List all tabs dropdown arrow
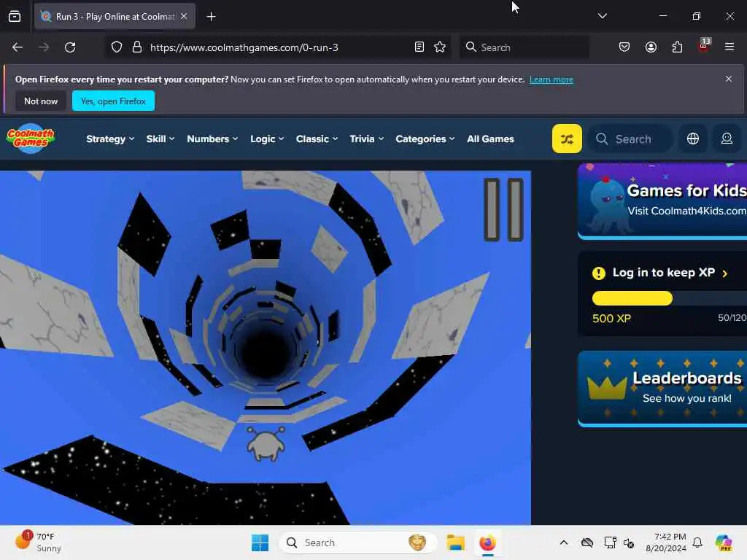The height and width of the screenshot is (560, 747). pos(602,16)
